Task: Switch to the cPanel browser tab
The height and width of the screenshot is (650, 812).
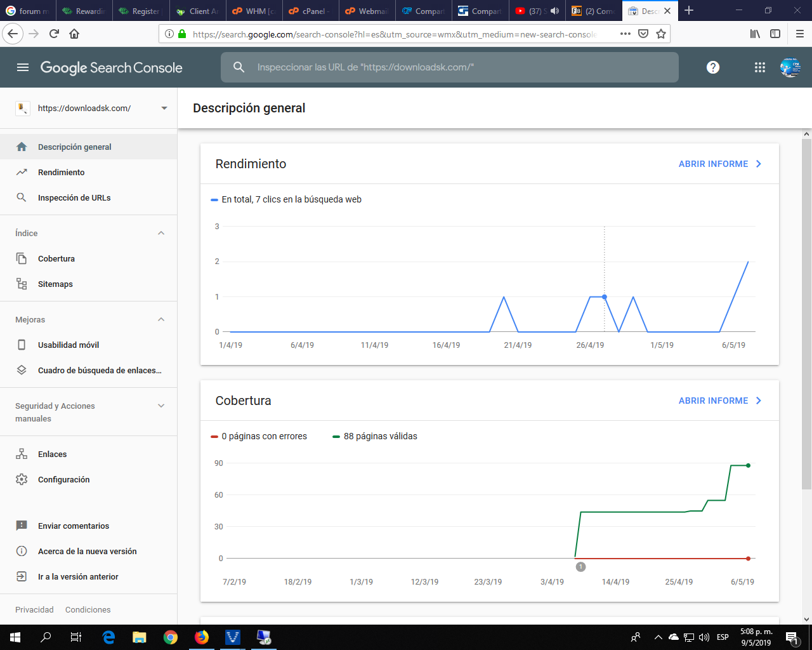Action: click(310, 11)
